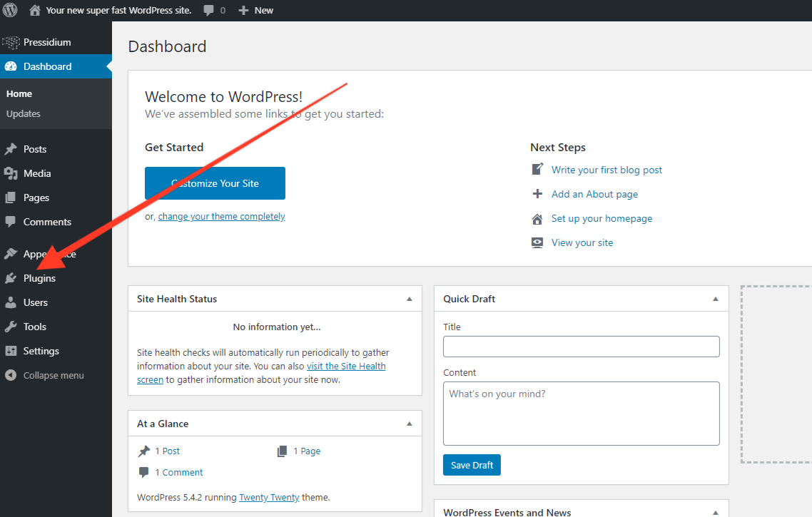Collapse the WordPress Events and News panel

click(x=716, y=512)
